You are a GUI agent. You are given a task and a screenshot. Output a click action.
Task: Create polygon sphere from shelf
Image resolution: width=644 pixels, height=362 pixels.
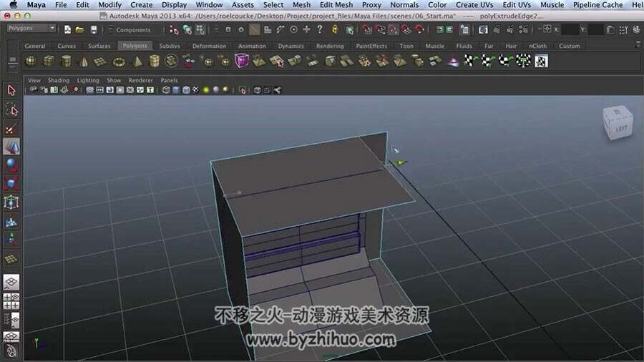coord(31,62)
